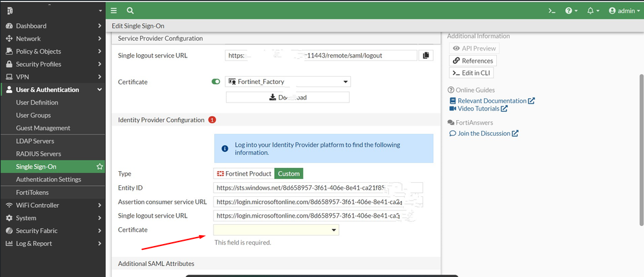Copy the single logout service URL
Screen dimensions: 644x277
click(426, 55)
